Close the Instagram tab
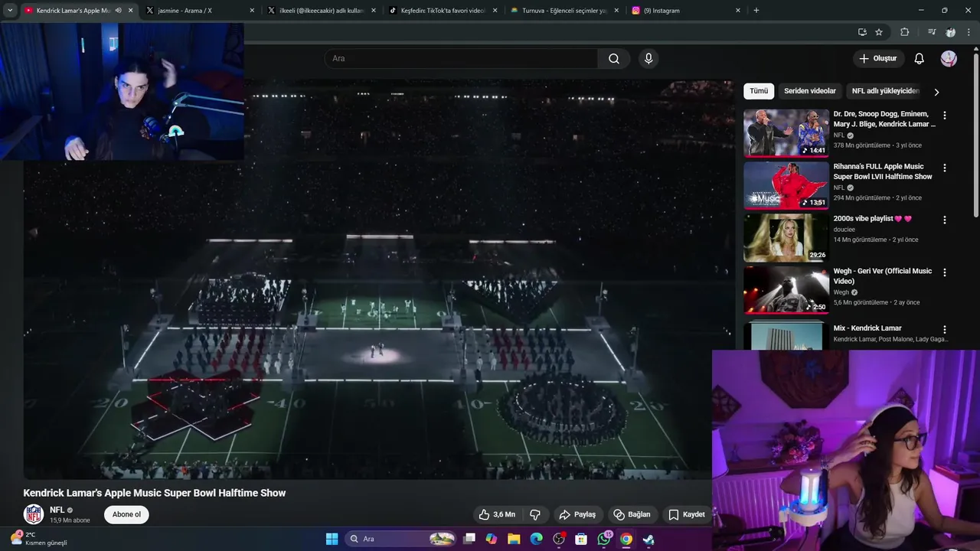The width and height of the screenshot is (980, 551). pos(738,11)
